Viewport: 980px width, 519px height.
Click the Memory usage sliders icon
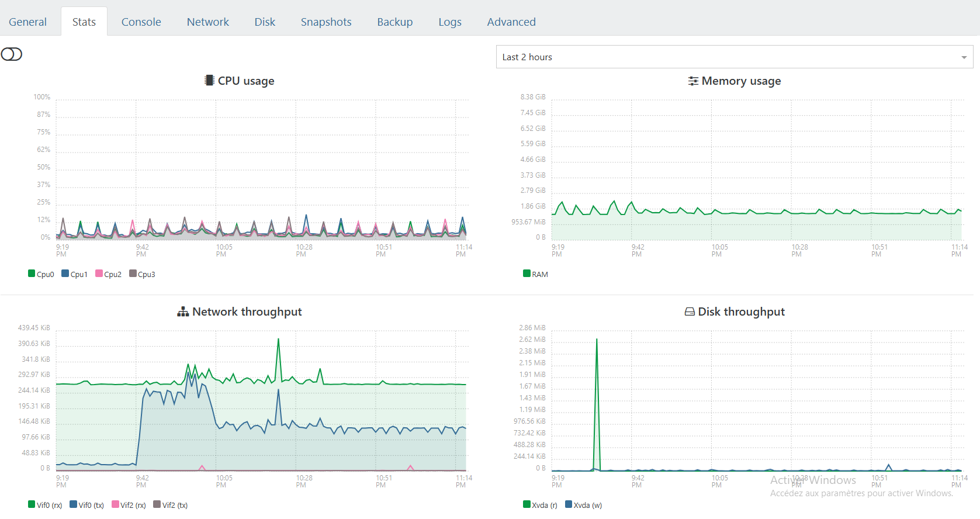(693, 81)
